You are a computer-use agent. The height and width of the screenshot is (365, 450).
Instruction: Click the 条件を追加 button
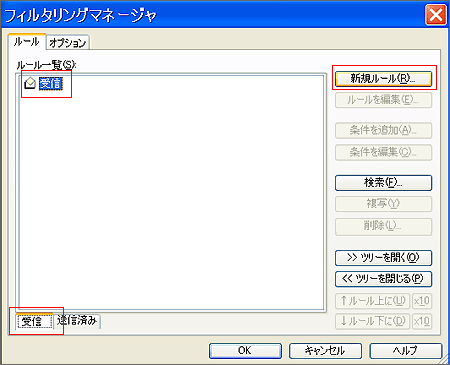[383, 130]
